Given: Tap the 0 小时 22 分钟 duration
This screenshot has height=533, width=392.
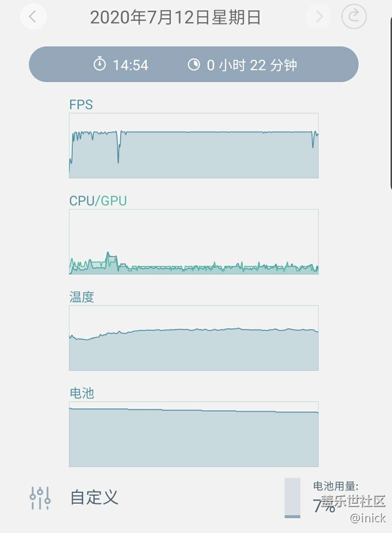Looking at the screenshot, I should tap(252, 65).
